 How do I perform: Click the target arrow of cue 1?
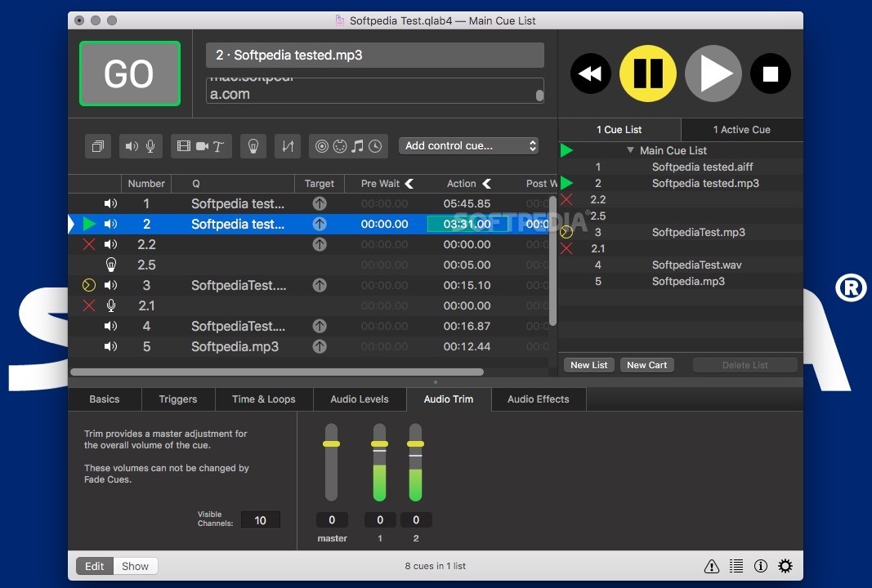point(320,203)
